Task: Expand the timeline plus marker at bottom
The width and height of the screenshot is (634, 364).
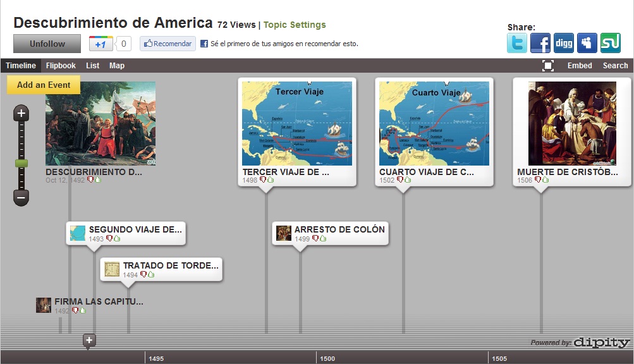Action: pos(89,341)
